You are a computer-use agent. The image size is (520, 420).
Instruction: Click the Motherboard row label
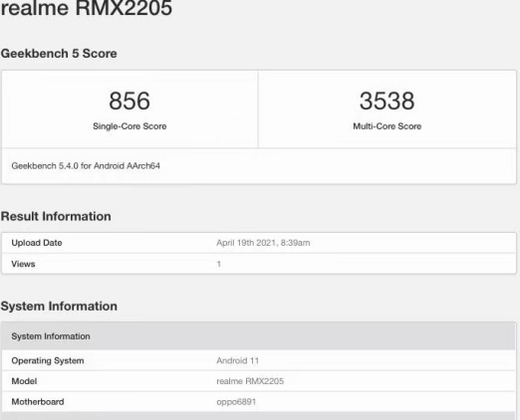pyautogui.click(x=38, y=402)
